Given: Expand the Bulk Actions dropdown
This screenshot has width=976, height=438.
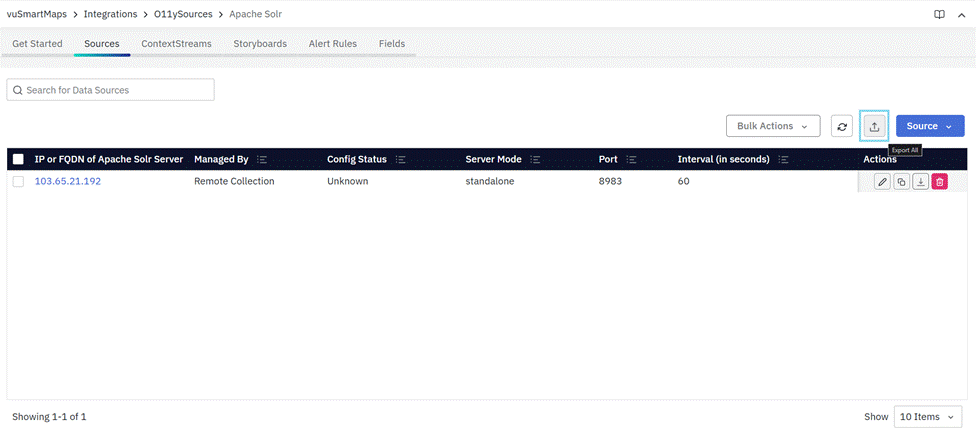Looking at the screenshot, I should tap(772, 127).
